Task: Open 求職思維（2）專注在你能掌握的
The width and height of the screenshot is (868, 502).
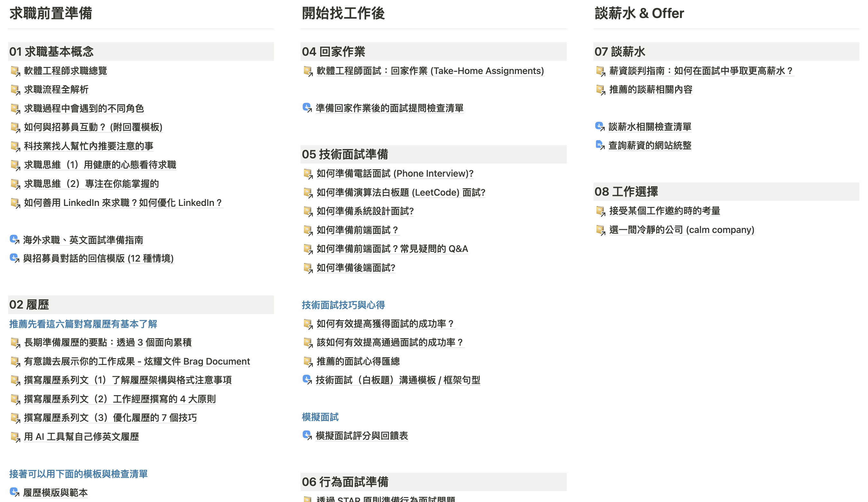Action: (x=91, y=184)
